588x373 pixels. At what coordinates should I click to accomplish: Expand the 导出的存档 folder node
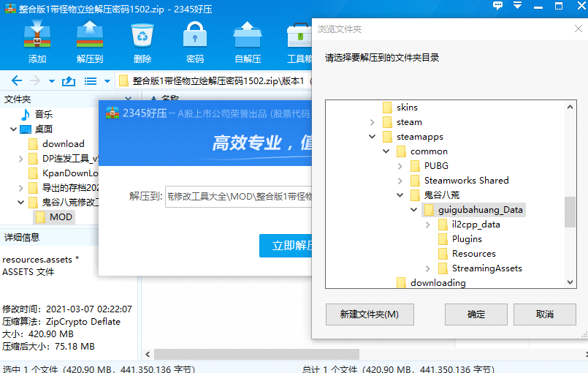point(21,188)
